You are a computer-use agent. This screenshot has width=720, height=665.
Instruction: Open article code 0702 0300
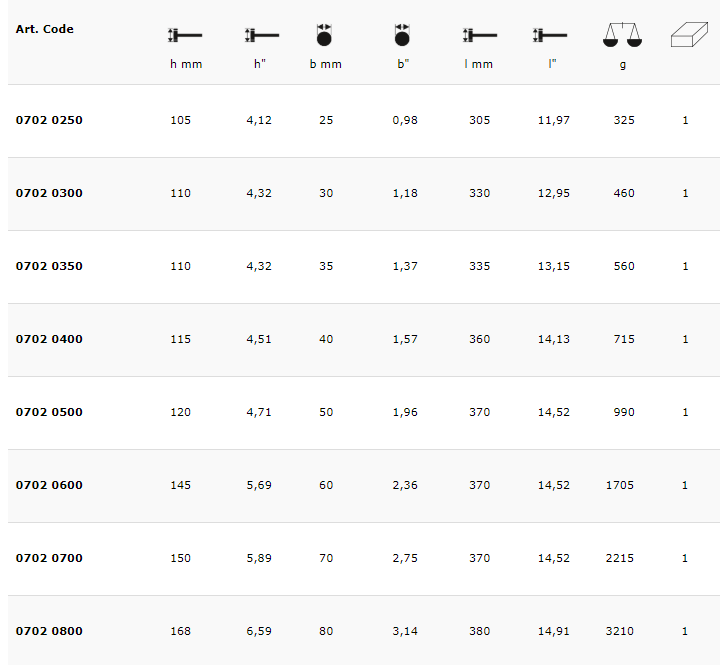pyautogui.click(x=50, y=193)
